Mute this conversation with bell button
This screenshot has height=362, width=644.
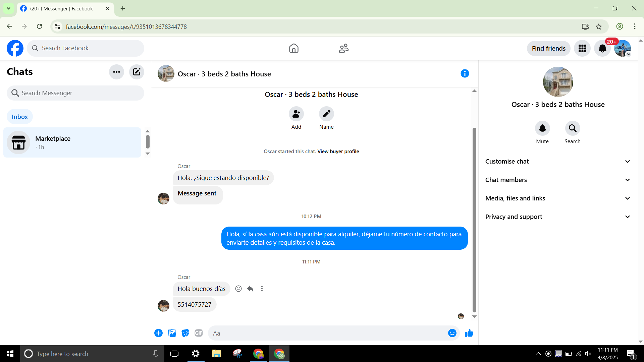pyautogui.click(x=542, y=128)
